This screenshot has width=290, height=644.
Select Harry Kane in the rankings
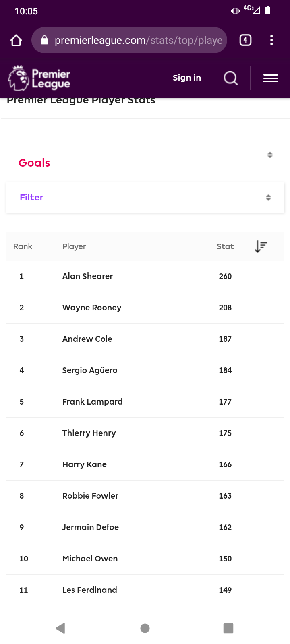point(85,464)
